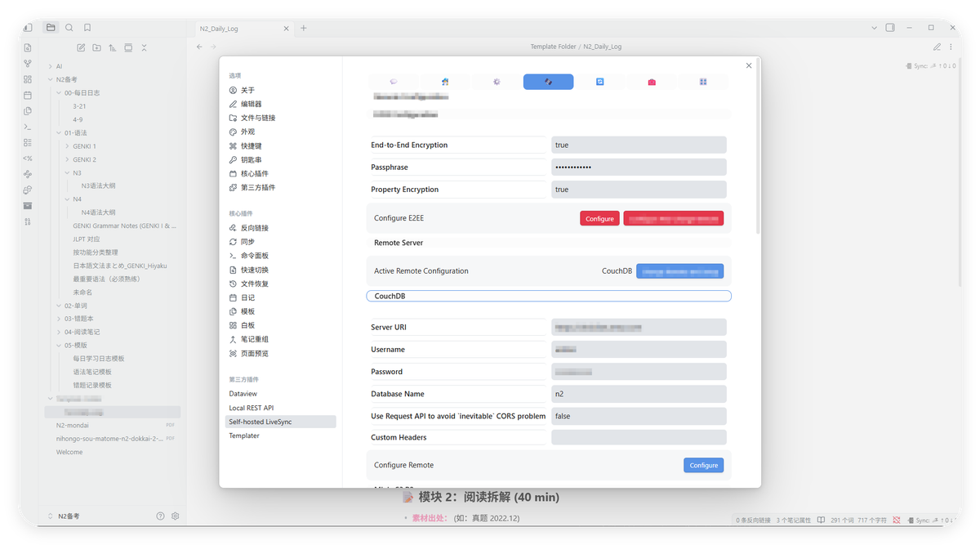Navigate back in note history

200,47
